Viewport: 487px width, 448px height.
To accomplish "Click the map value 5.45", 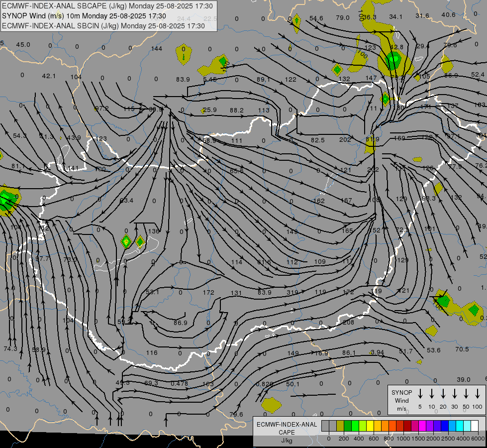I will tap(210, 79).
